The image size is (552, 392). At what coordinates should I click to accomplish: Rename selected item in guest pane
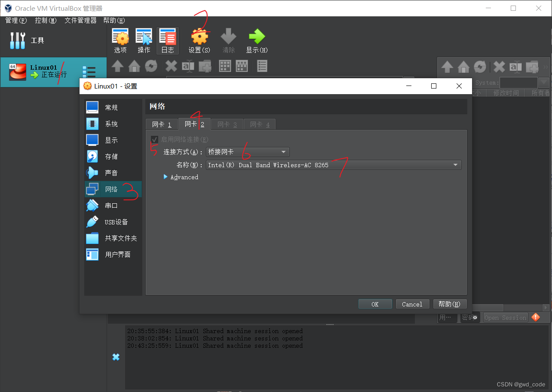coord(515,67)
